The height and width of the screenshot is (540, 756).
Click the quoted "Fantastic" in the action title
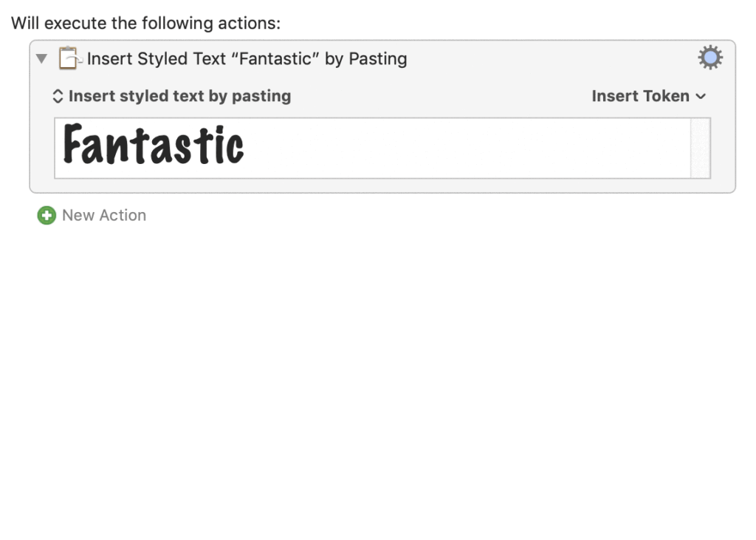275,59
